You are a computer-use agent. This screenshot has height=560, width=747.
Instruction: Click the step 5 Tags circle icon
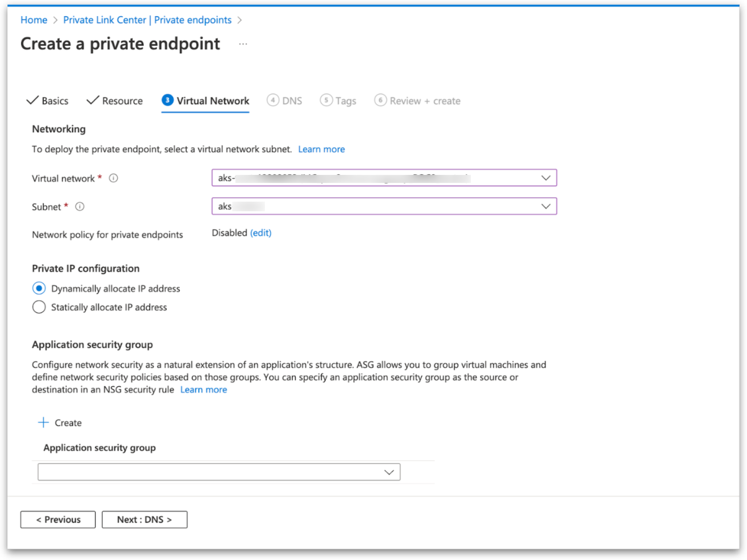326,101
